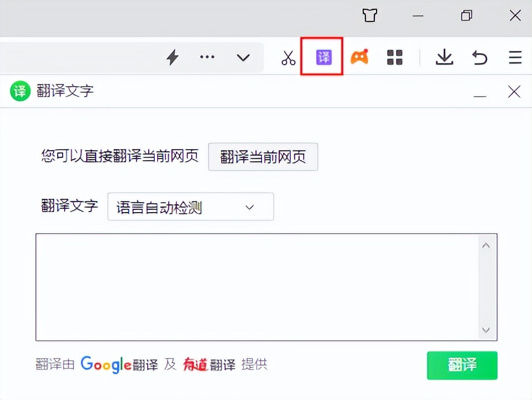The height and width of the screenshot is (400, 532).
Task: Click the scrollbar up arrow
Action: 486,245
